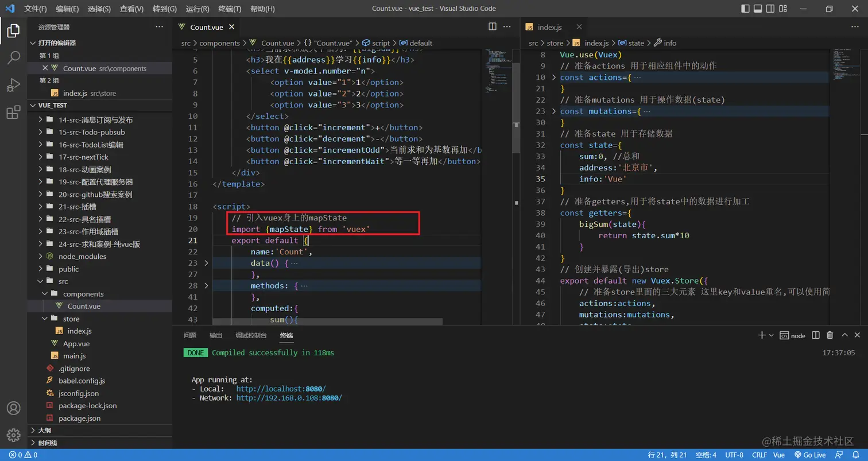868x461 pixels.
Task: Close the terminal panel
Action: tap(857, 335)
